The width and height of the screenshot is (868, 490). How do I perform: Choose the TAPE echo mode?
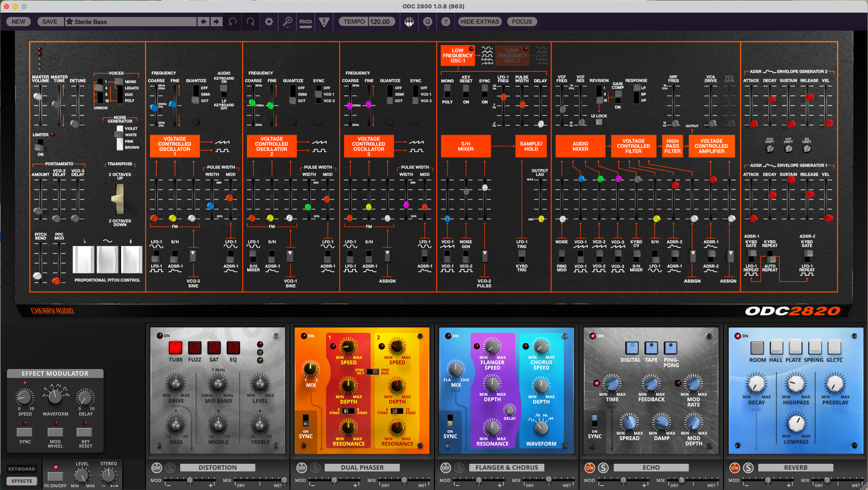click(651, 348)
